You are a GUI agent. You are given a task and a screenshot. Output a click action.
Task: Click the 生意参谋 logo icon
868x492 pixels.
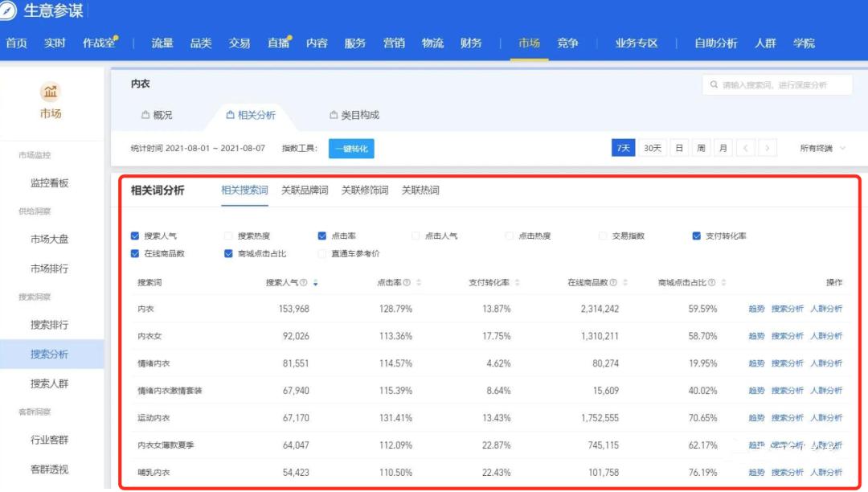point(9,11)
